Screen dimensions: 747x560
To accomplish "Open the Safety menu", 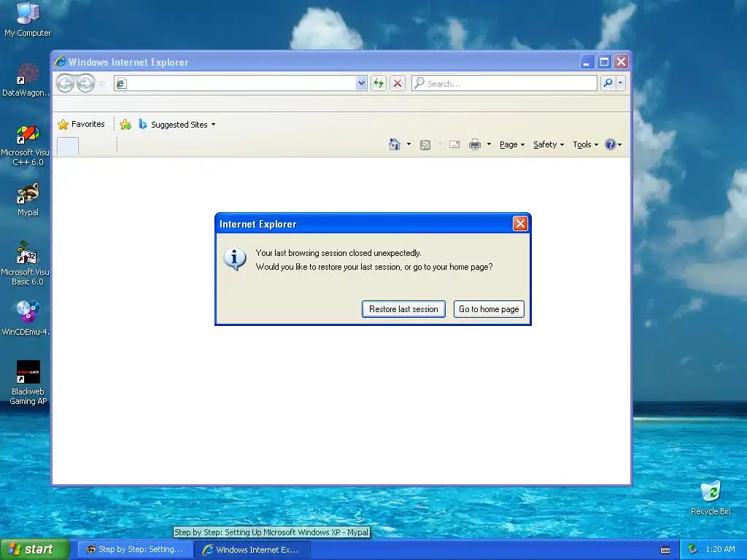I will click(549, 144).
